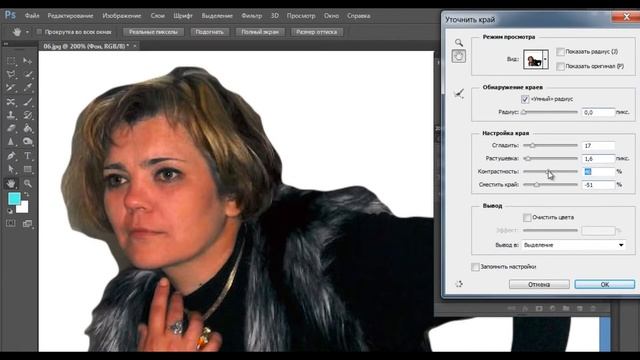Click the Размер оттиска button
This screenshot has height=360, width=640.
(316, 32)
